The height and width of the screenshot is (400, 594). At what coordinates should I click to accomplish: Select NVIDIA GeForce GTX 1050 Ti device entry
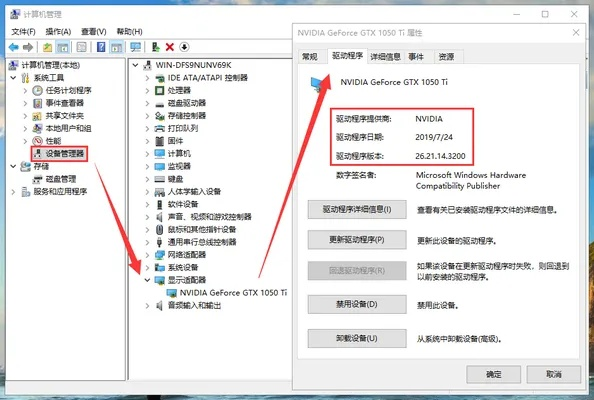233,292
